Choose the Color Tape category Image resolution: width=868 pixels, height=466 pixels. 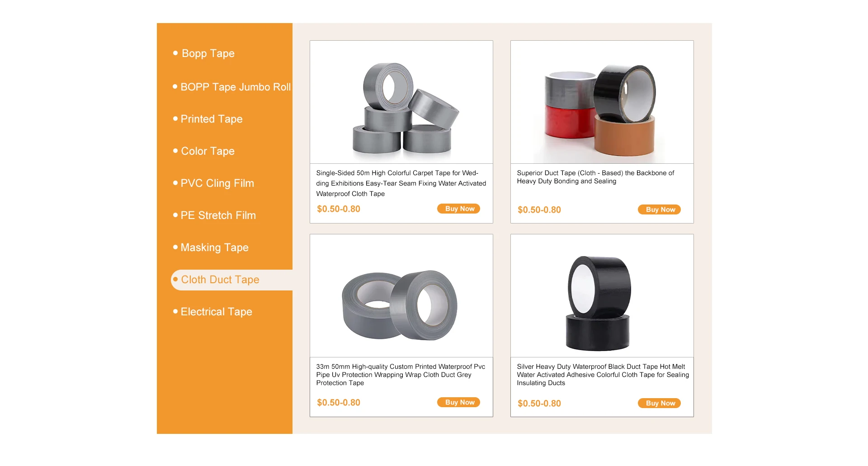[x=208, y=151]
